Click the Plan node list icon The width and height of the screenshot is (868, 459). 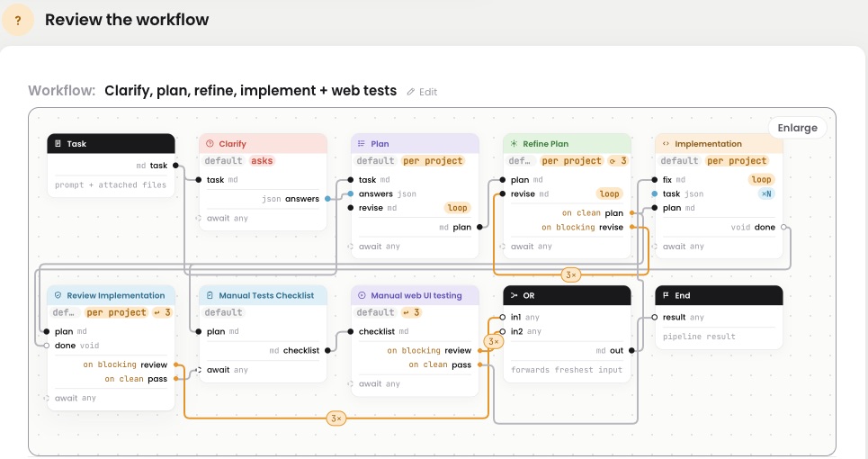[362, 143]
